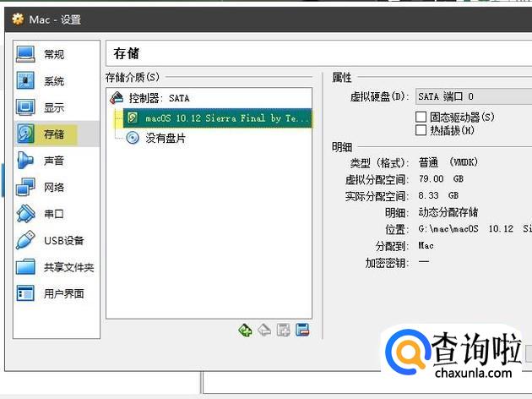The image size is (532, 399).
Task: Open the 系统 (System) settings category
Action: [57, 81]
